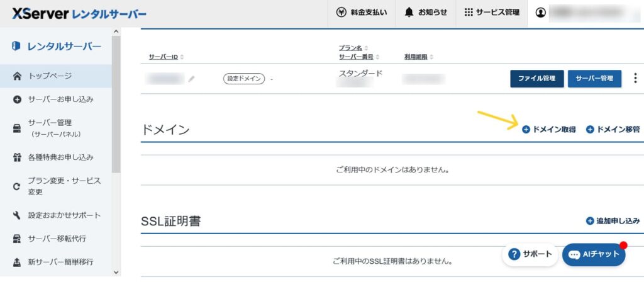Open the サポート help button
This screenshot has height=282, width=644.
click(x=530, y=254)
